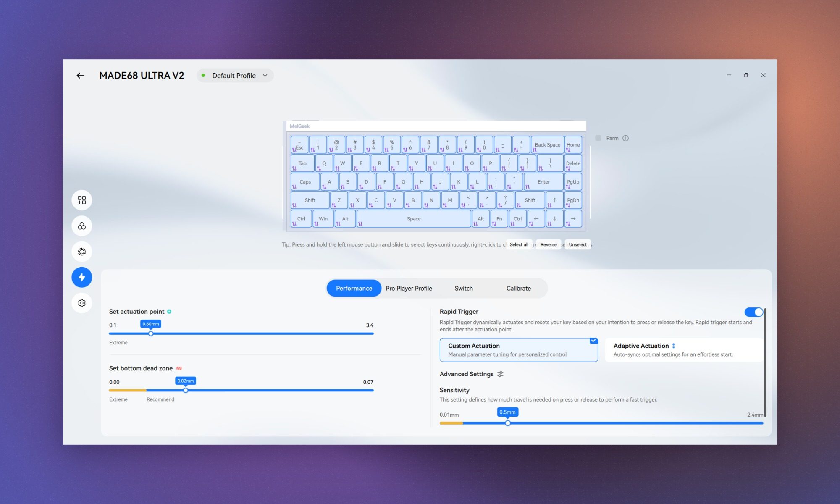Select the Delete key on keyboard
Screen dimensions: 840x504
click(573, 163)
